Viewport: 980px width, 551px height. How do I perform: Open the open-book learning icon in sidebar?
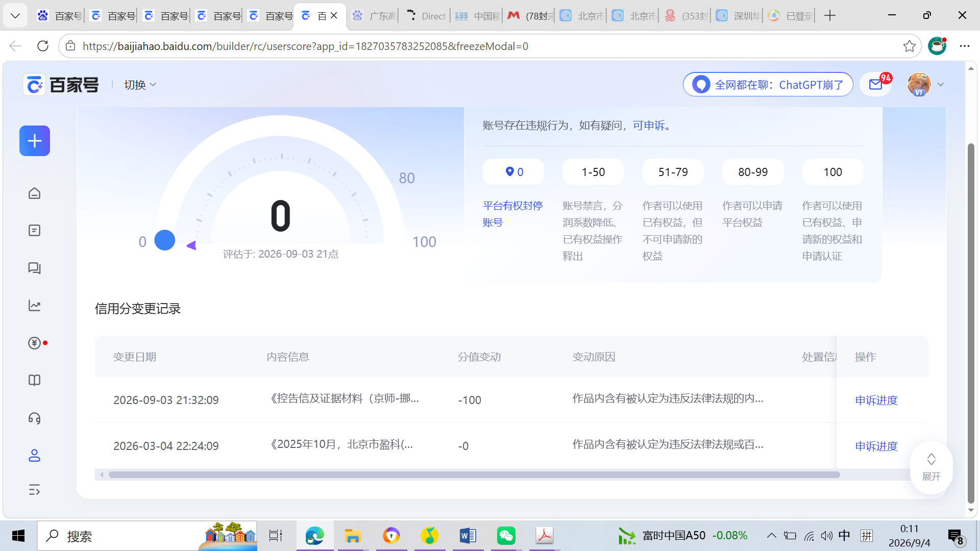(x=34, y=381)
